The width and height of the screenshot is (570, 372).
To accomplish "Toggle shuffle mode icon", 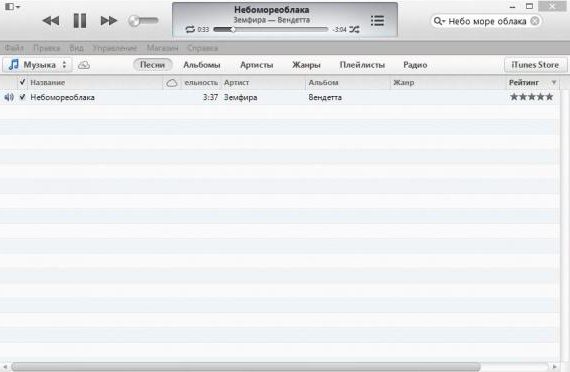I will (x=354, y=29).
